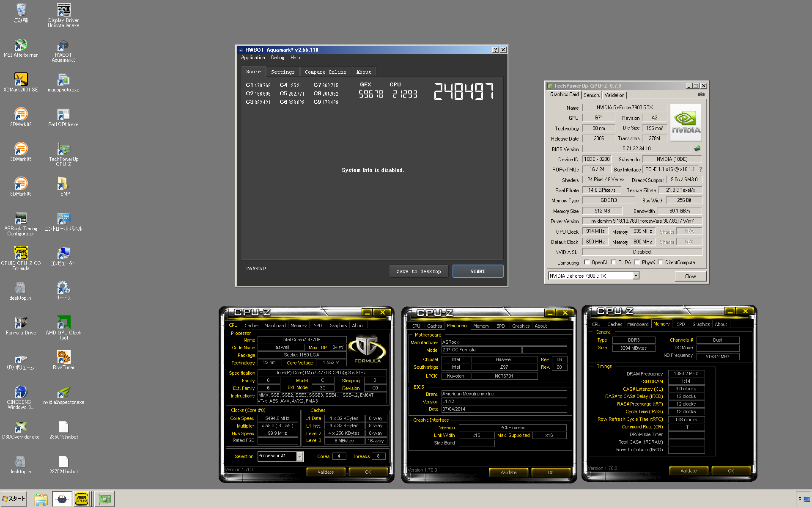This screenshot has height=508, width=812.
Task: Open Application menu in Aquamark
Action: click(253, 58)
